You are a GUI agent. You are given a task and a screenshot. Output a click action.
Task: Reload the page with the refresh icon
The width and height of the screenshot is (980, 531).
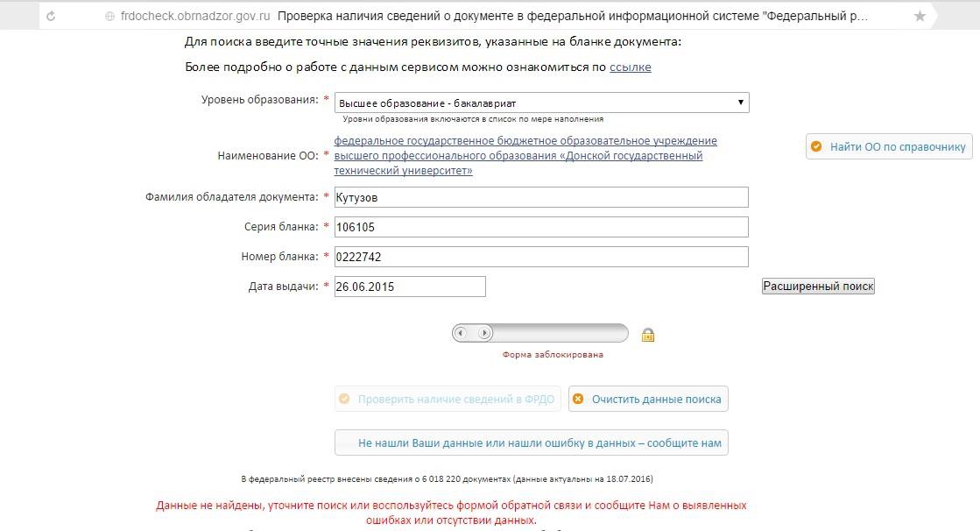51,17
